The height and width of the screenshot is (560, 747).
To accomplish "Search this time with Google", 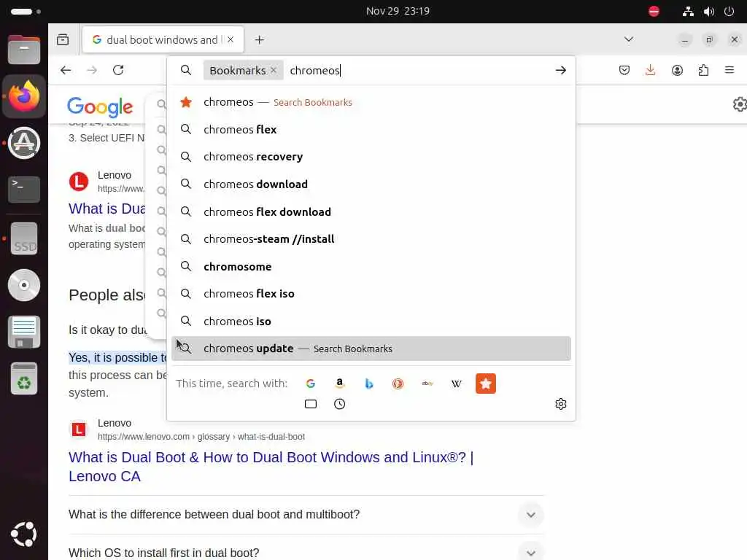I will [x=311, y=384].
